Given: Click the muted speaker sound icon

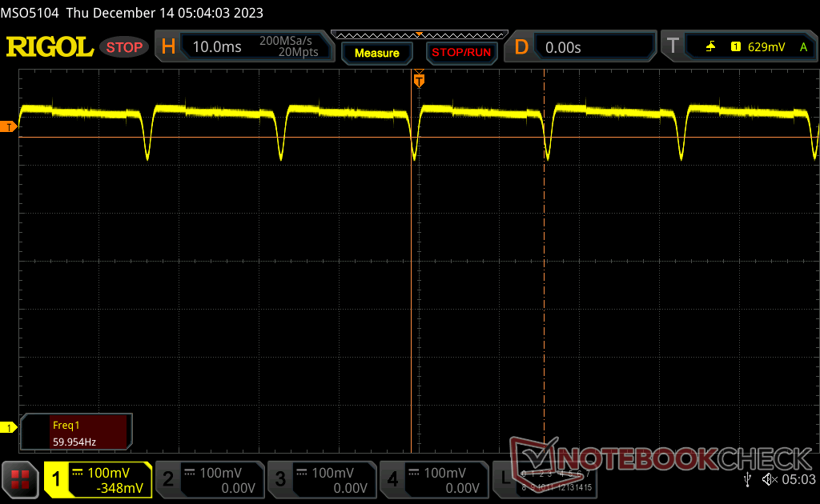Looking at the screenshot, I should point(769,479).
